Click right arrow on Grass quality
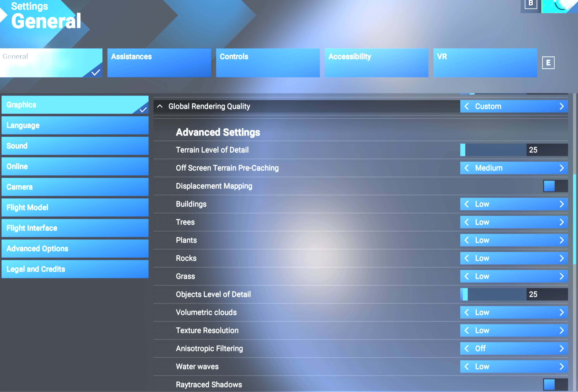This screenshot has width=578, height=392. click(x=561, y=276)
